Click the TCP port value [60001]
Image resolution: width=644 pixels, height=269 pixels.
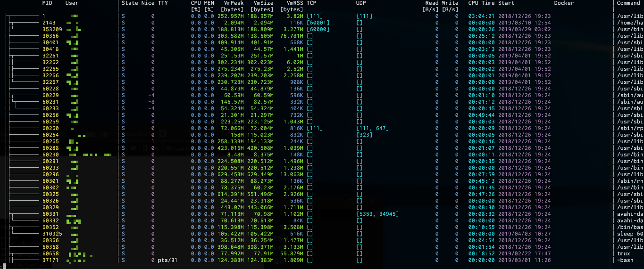tap(318, 23)
